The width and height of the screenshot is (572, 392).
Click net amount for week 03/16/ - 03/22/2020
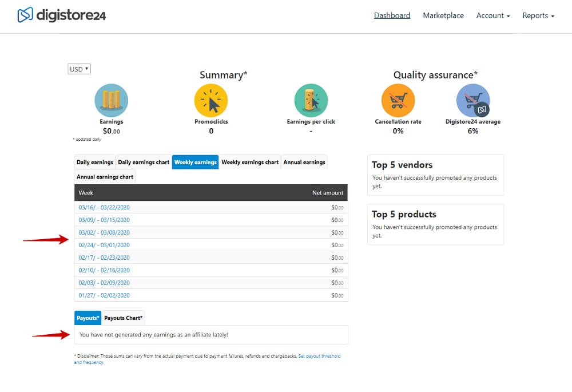tap(337, 207)
